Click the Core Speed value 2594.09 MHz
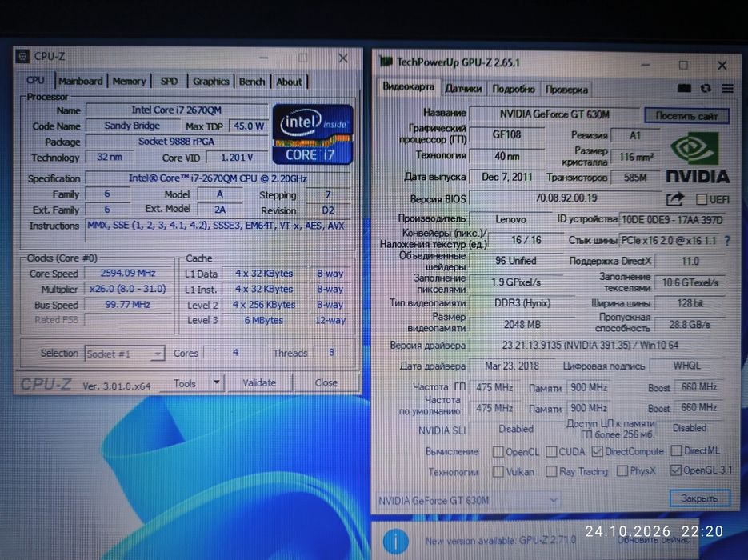Screen dimensions: 748x560 point(128,274)
